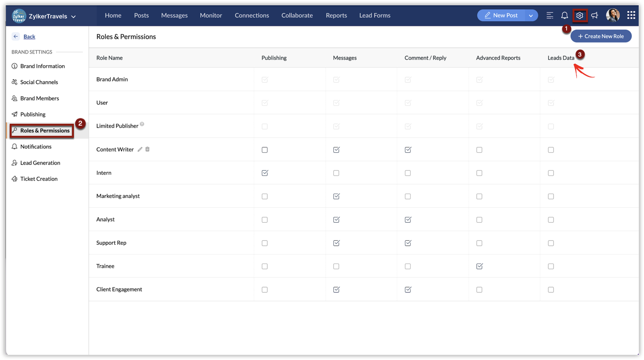Click the ZylkerTravels brand logo
The height and width of the screenshot is (360, 644).
[x=19, y=16]
